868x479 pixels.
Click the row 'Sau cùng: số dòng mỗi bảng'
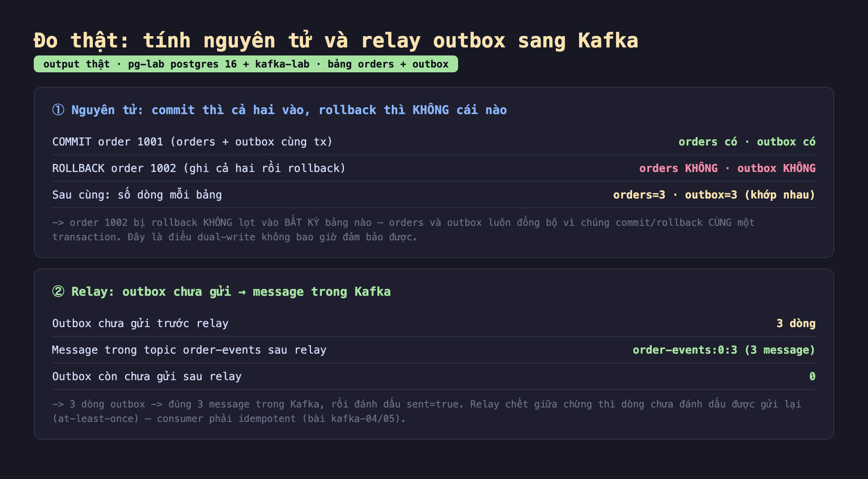click(434, 195)
